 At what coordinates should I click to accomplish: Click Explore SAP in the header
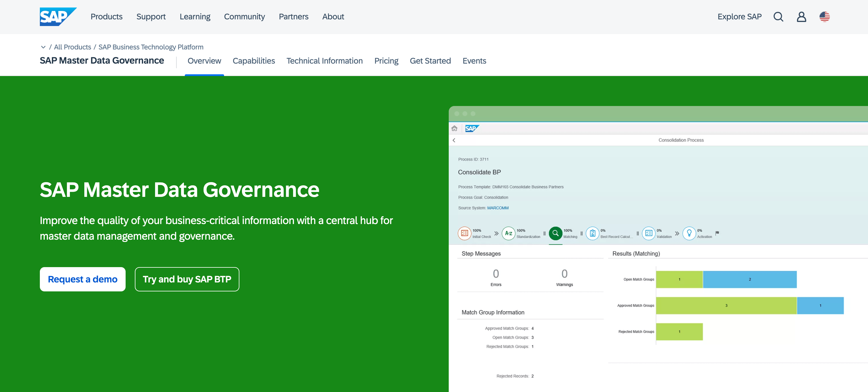(739, 16)
